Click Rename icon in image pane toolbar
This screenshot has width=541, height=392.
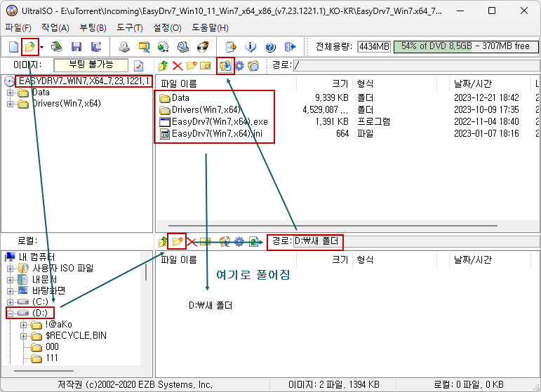pyautogui.click(x=206, y=65)
